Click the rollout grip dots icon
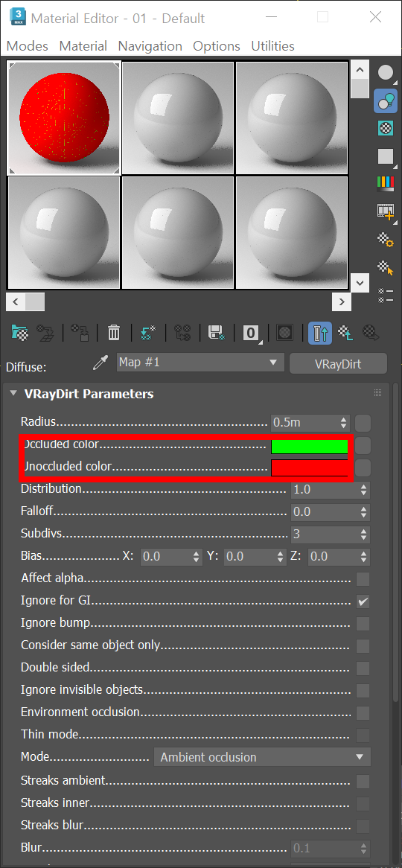Image resolution: width=402 pixels, height=868 pixels. pos(378,393)
